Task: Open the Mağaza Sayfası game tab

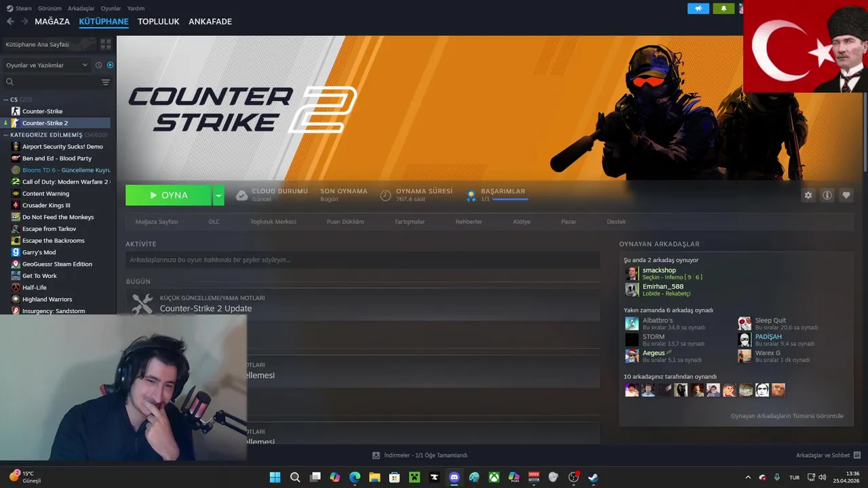Action: (157, 222)
